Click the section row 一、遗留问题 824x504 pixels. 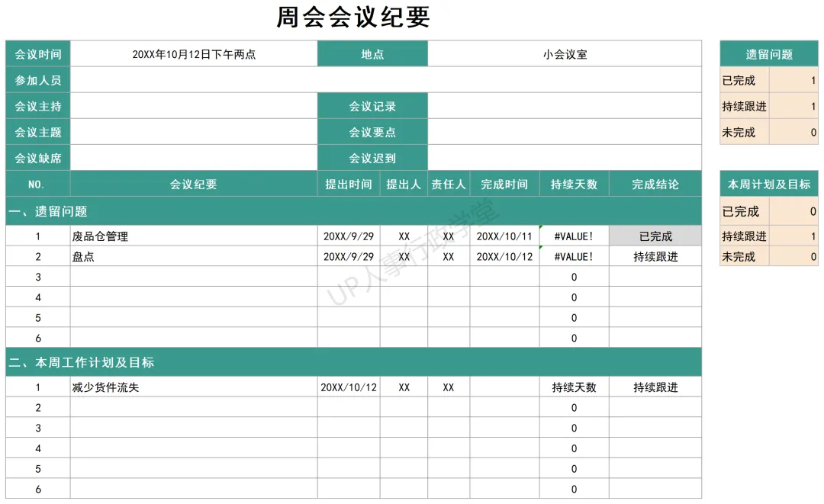click(354, 211)
